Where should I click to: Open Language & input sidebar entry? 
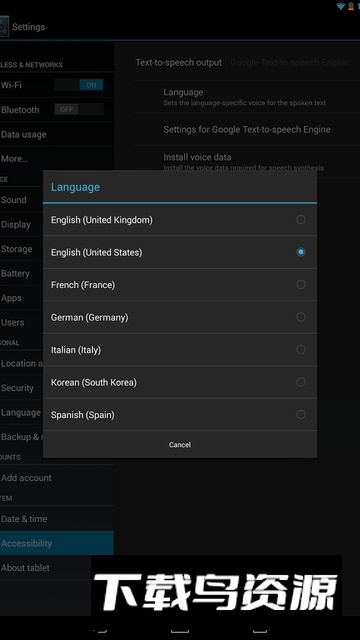click(x=22, y=412)
